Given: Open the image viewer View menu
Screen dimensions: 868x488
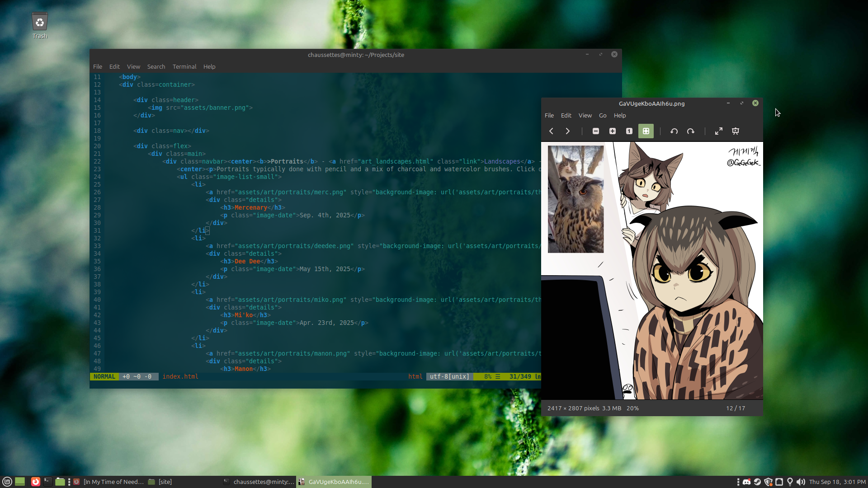Looking at the screenshot, I should 585,116.
